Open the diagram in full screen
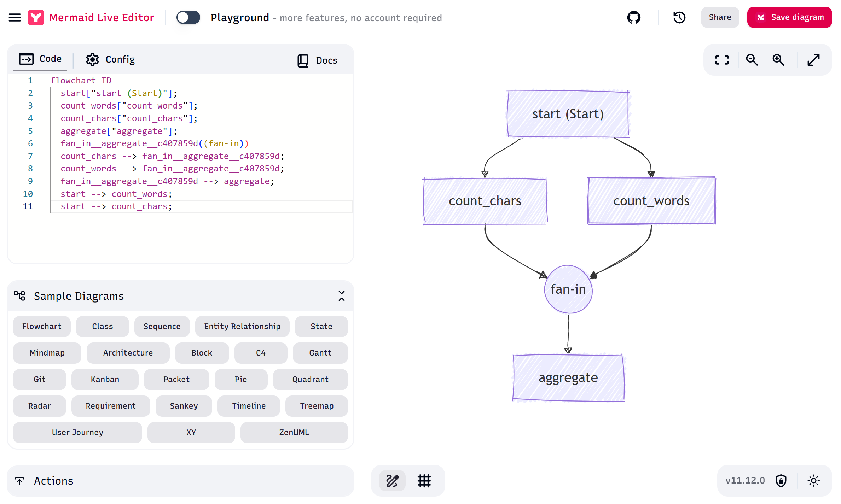Viewport: 841px width, 504px height. [x=813, y=60]
